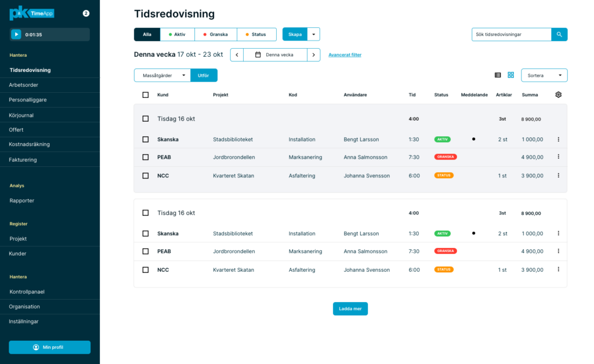Tick the checkbox for first NCC row
Screen dimensions: 594x364
(x=146, y=176)
